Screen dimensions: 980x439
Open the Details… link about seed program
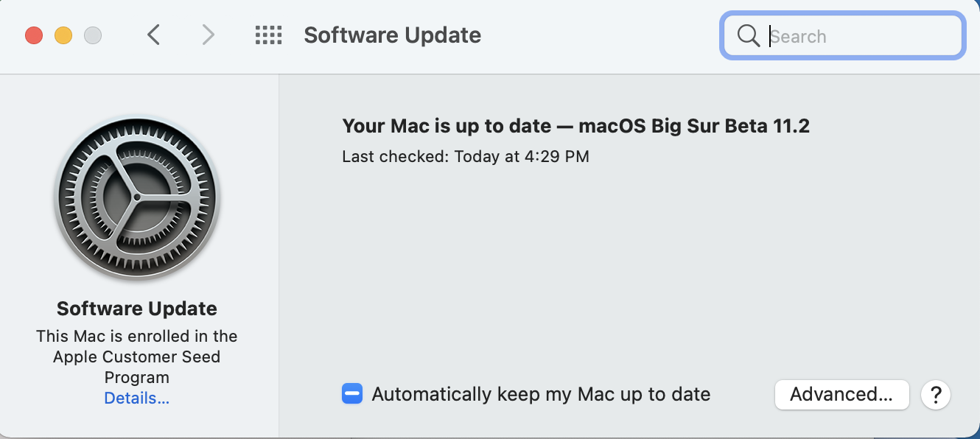[137, 398]
